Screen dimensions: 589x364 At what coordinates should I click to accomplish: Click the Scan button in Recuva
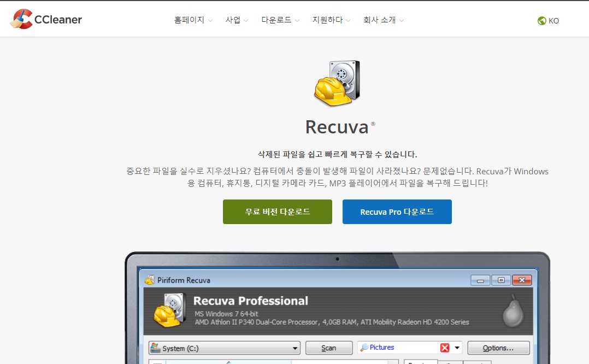click(329, 348)
